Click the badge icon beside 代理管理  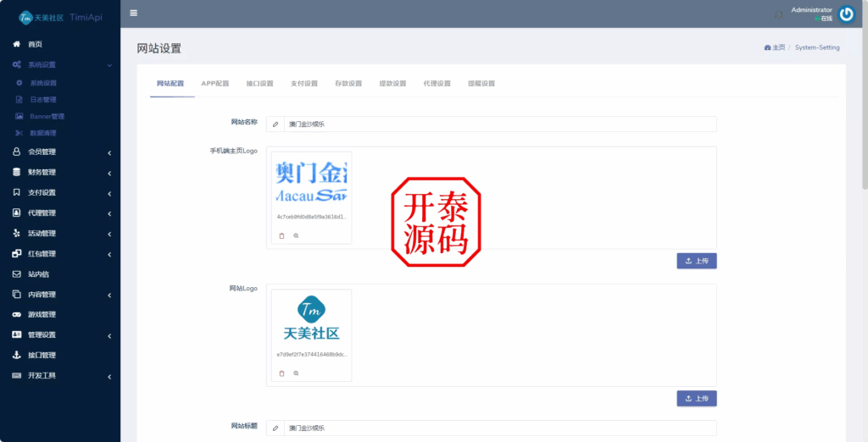pyautogui.click(x=17, y=213)
